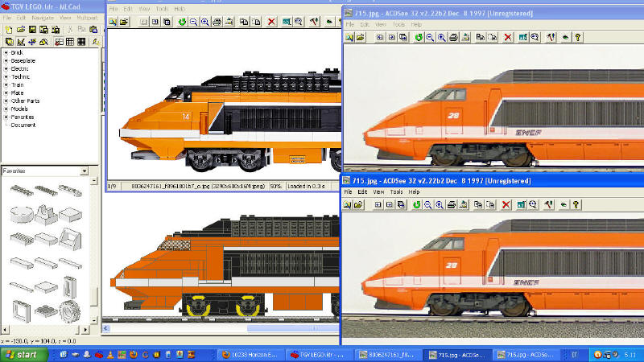Click the New file icon in MLCad toolbar
The image size is (644, 362).
[9, 30]
